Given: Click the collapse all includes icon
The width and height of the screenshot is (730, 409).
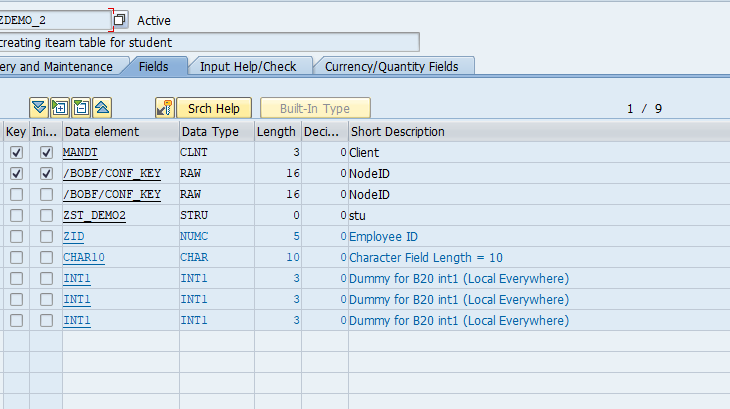Looking at the screenshot, I should 102,108.
